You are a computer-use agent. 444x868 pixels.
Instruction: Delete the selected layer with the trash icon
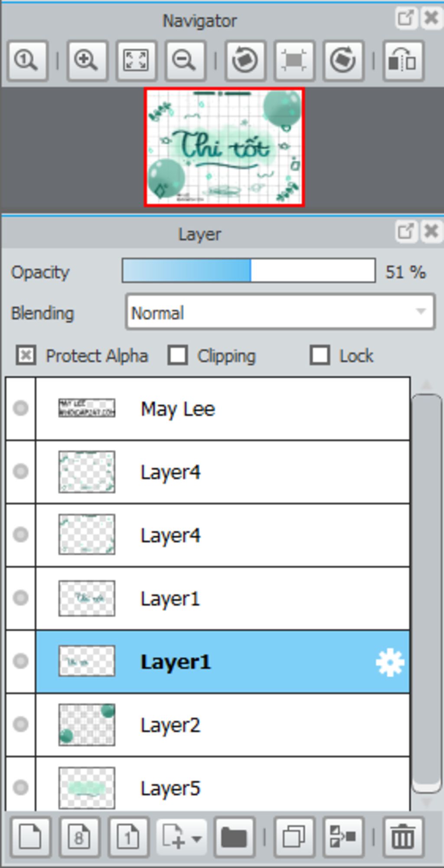click(x=403, y=837)
